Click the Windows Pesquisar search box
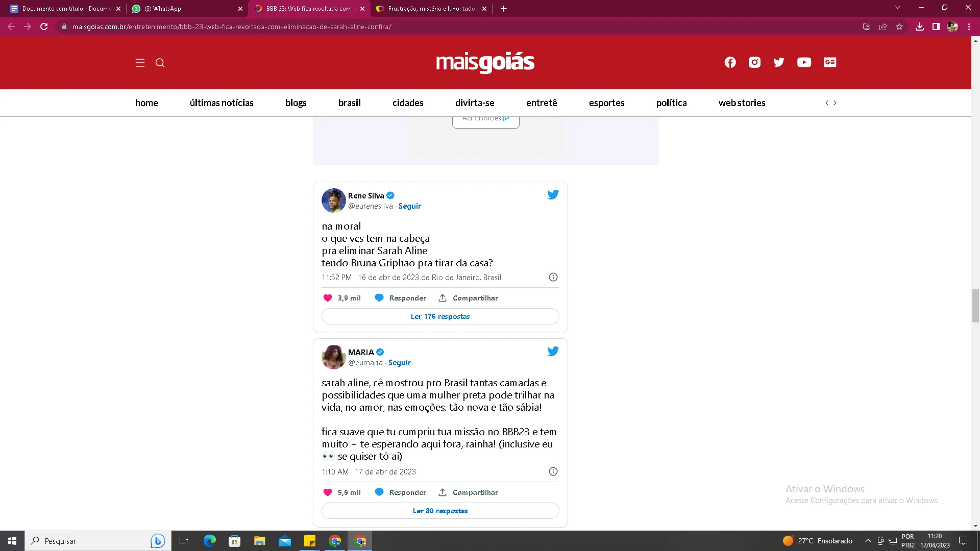 coord(98,541)
